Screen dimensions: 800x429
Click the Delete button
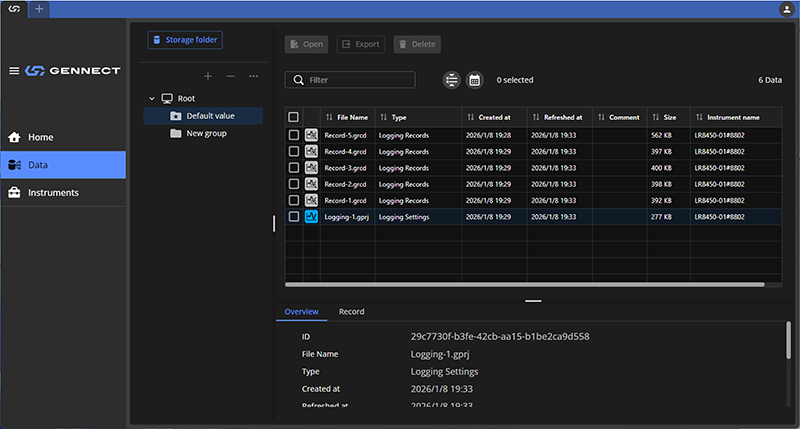click(x=417, y=44)
